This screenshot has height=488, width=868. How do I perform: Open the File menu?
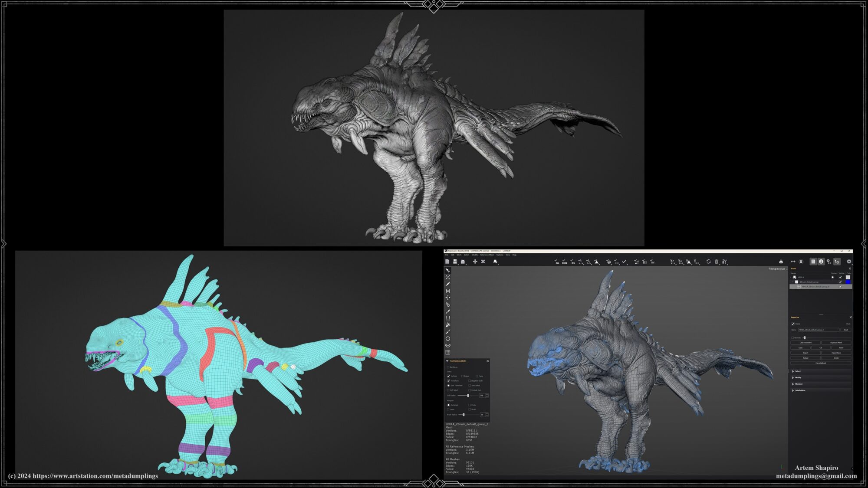click(447, 255)
